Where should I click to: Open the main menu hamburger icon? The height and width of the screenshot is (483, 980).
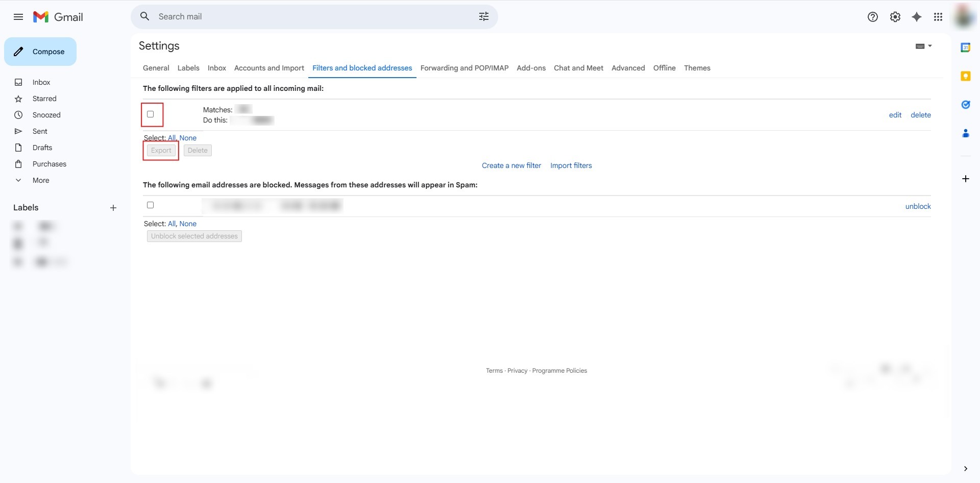coord(18,17)
